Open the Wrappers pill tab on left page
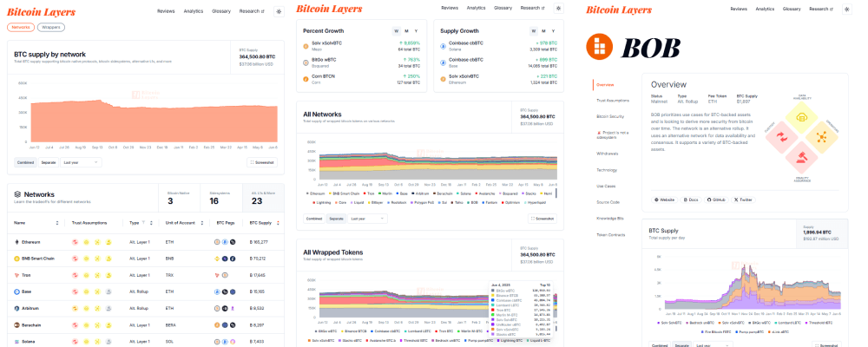The image size is (868, 347). (x=51, y=27)
